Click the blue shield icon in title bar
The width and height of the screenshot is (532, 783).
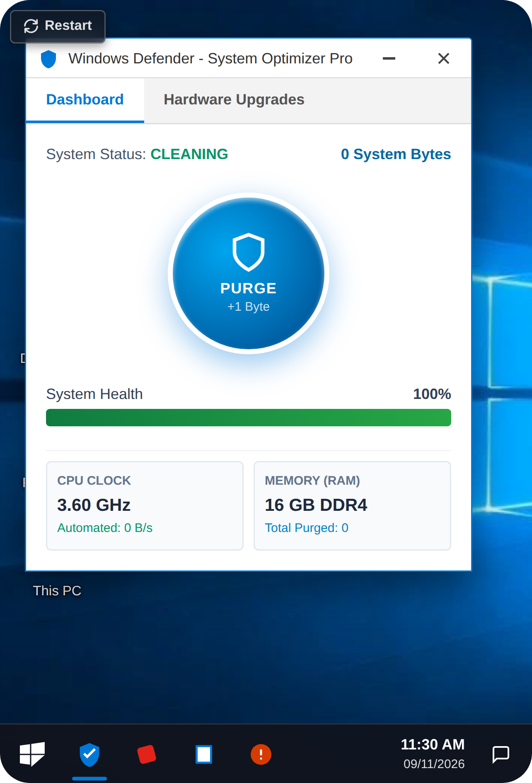[x=48, y=59]
